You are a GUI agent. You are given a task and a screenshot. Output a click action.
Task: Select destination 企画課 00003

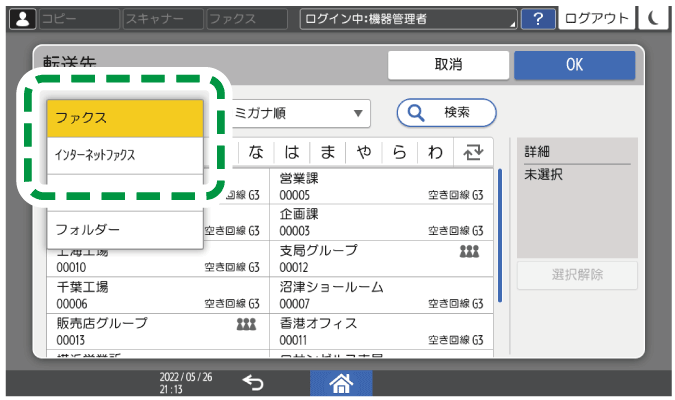(x=381, y=222)
